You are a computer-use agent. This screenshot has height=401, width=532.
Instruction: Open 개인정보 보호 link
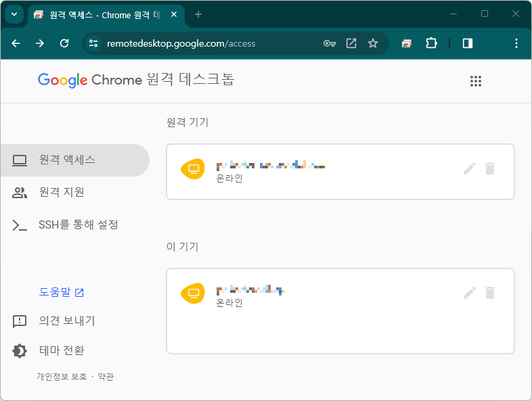[62, 377]
